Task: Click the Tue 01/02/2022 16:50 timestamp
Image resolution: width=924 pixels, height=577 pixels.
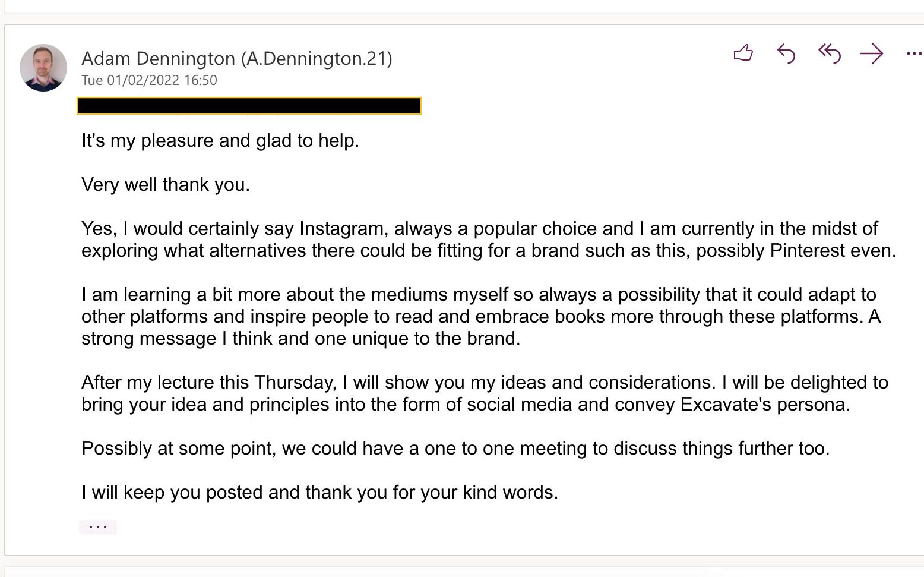Action: [149, 80]
